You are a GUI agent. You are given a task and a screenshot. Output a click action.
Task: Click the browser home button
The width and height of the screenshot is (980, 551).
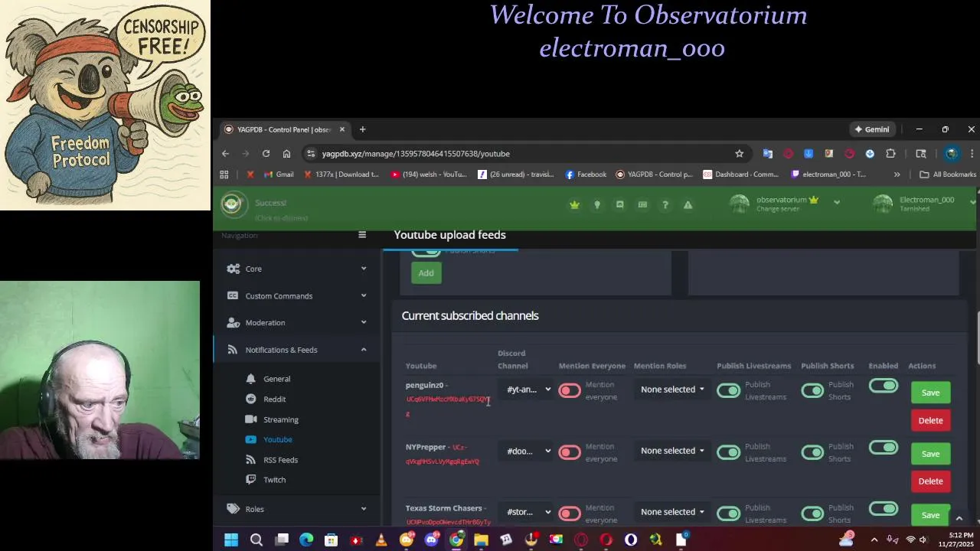point(286,153)
